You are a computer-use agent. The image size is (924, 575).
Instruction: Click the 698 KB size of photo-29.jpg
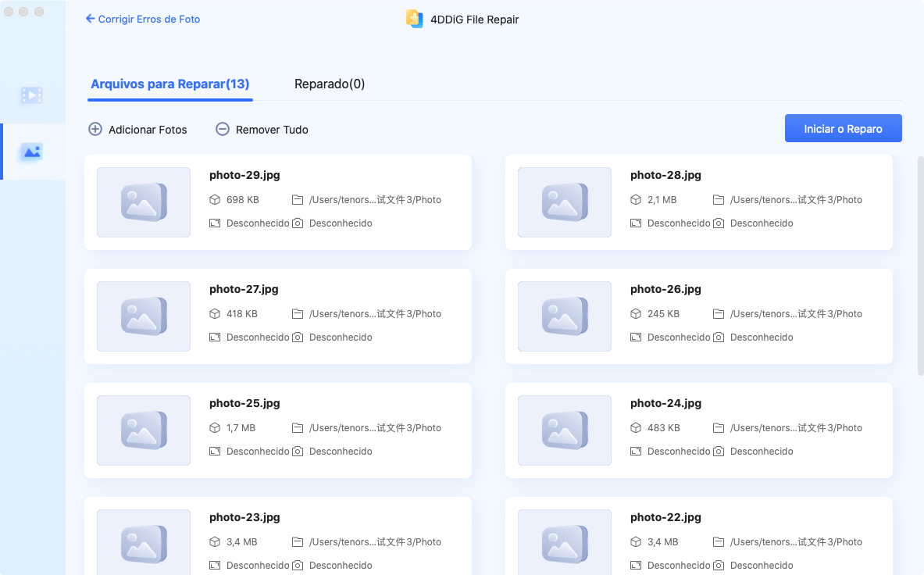point(243,200)
